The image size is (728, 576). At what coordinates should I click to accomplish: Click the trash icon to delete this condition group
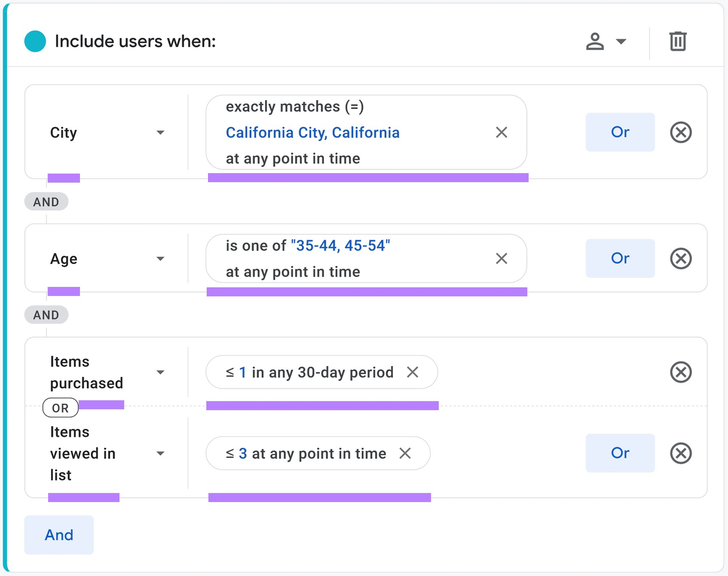pyautogui.click(x=677, y=41)
